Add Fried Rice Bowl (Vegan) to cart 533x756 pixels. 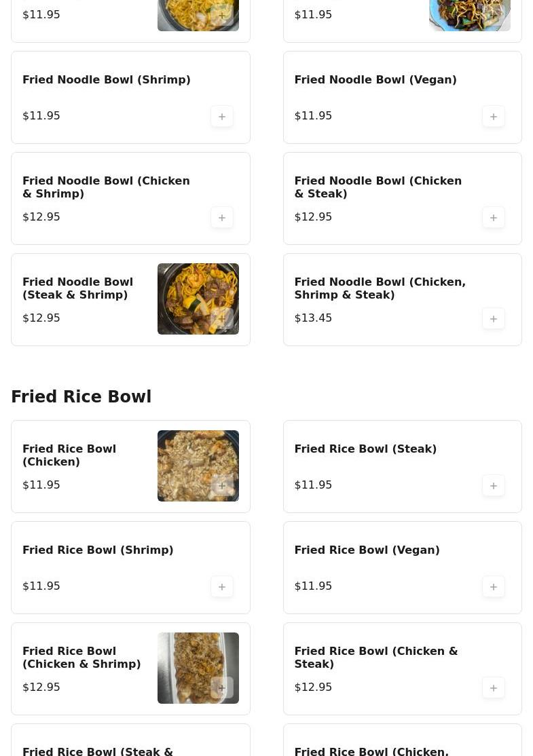click(x=494, y=587)
